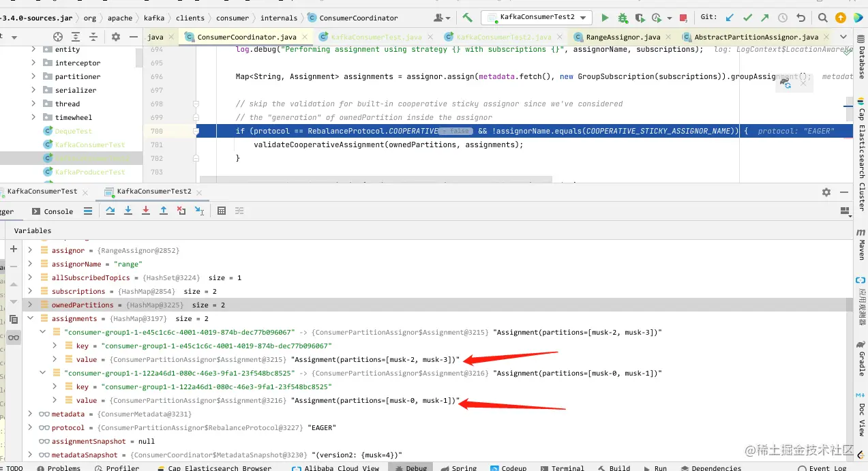This screenshot has width=868, height=471.
Task: Expand the metadataSnapshot variable node
Action: 30,455
